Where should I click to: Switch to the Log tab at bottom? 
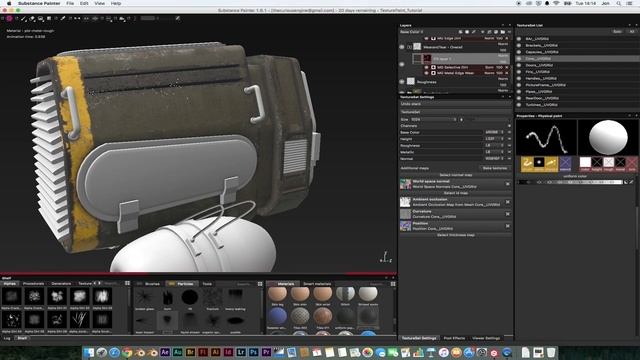[7, 338]
